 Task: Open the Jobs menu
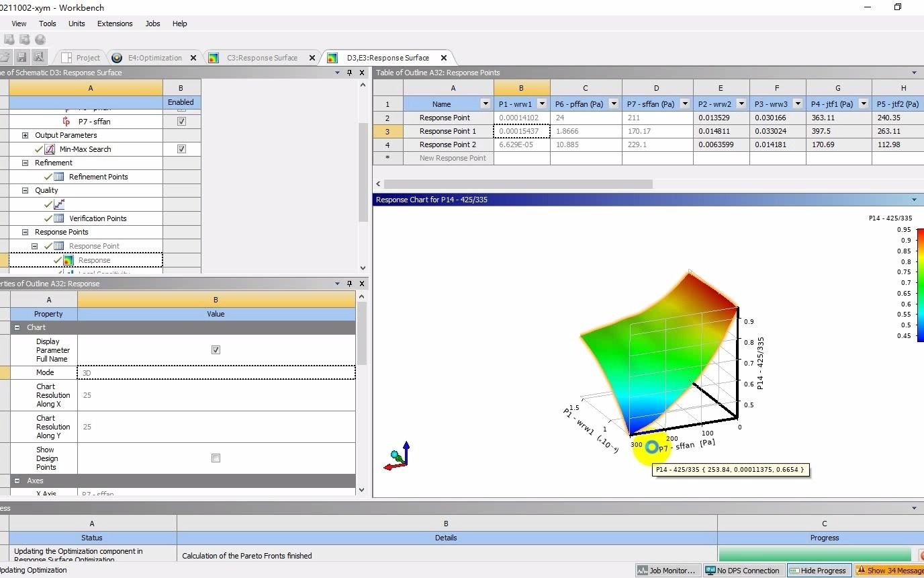(x=153, y=24)
